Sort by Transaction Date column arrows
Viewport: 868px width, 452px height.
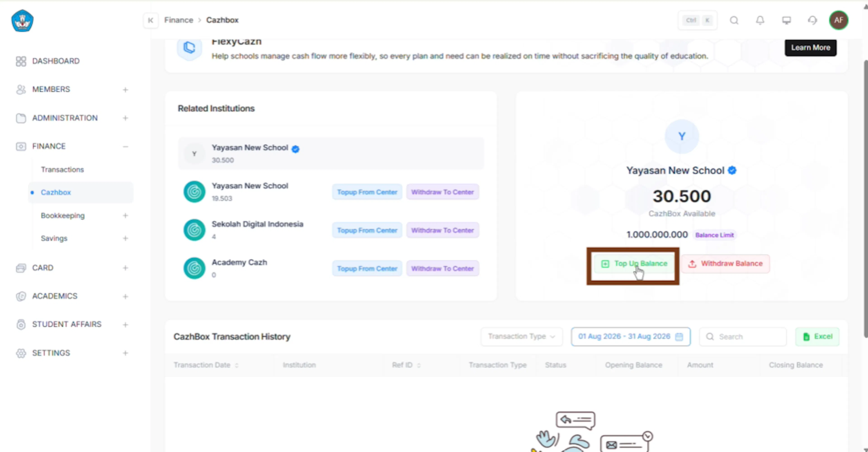(236, 365)
